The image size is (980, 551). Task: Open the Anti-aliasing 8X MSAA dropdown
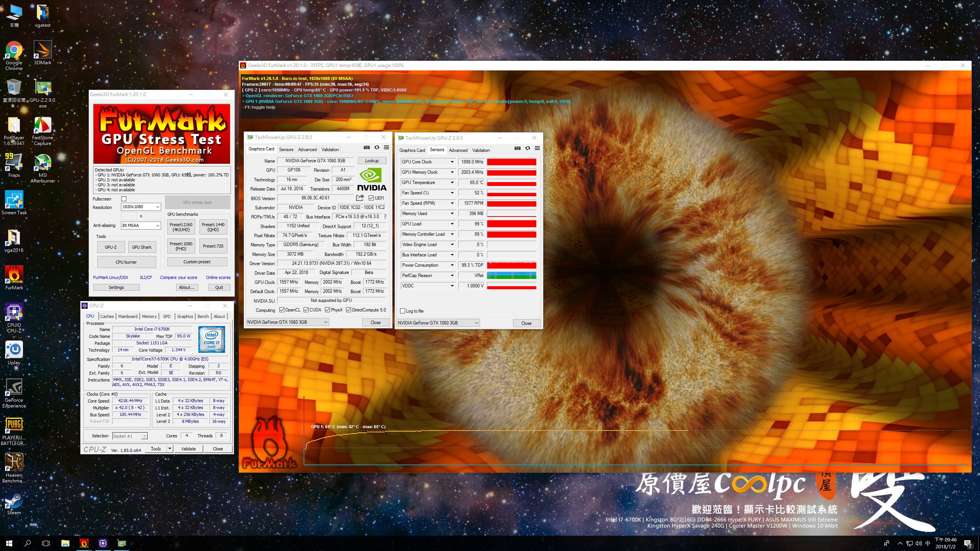[x=141, y=226]
